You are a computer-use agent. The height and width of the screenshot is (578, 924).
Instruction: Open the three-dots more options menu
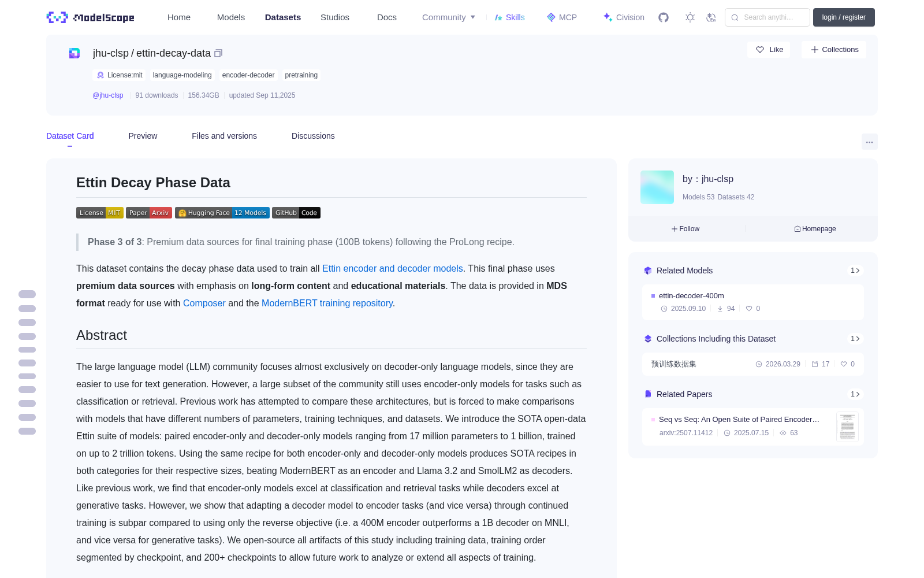tap(869, 142)
